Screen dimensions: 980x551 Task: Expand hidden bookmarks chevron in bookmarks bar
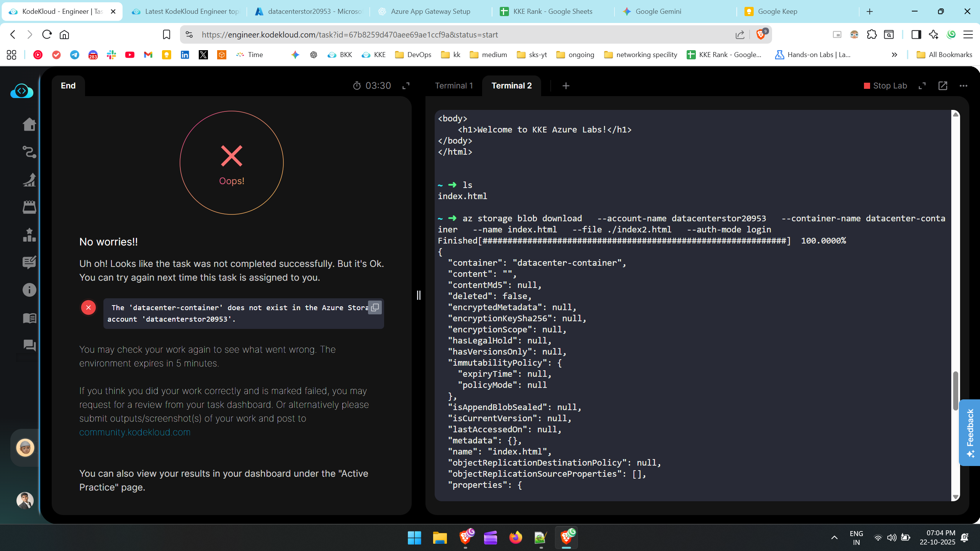pos(894,55)
